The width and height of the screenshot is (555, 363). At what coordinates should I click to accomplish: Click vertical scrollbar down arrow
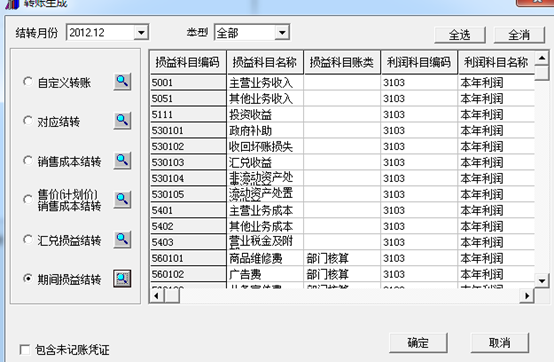tap(542, 281)
